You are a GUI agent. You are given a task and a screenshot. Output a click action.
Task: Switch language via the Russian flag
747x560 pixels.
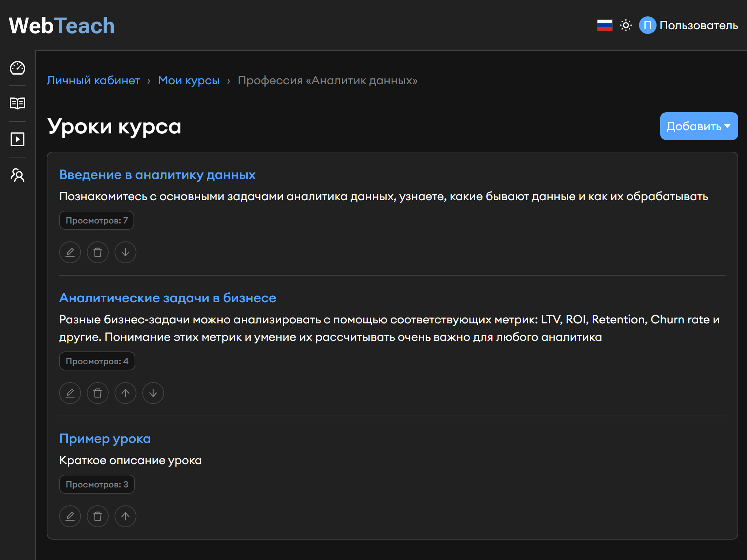tap(604, 26)
